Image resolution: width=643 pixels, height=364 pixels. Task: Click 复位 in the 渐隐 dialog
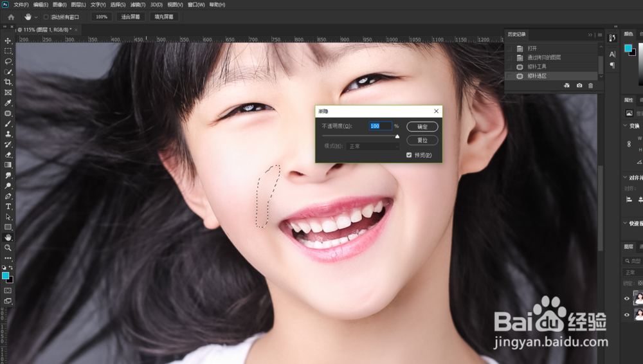422,140
